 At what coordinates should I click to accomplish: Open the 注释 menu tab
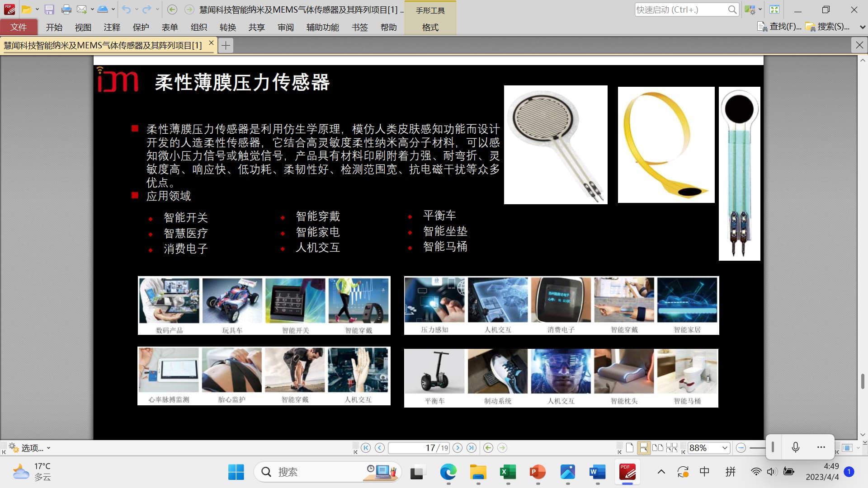[112, 27]
